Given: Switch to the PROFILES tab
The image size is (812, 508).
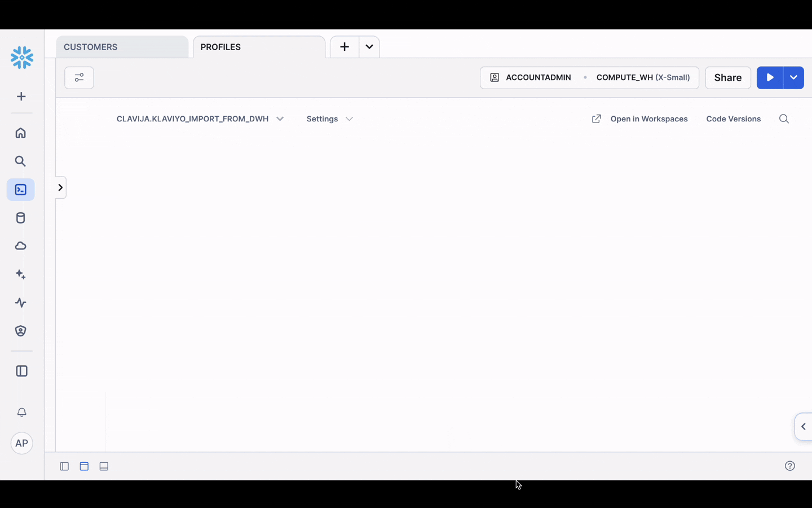Looking at the screenshot, I should pos(220,47).
